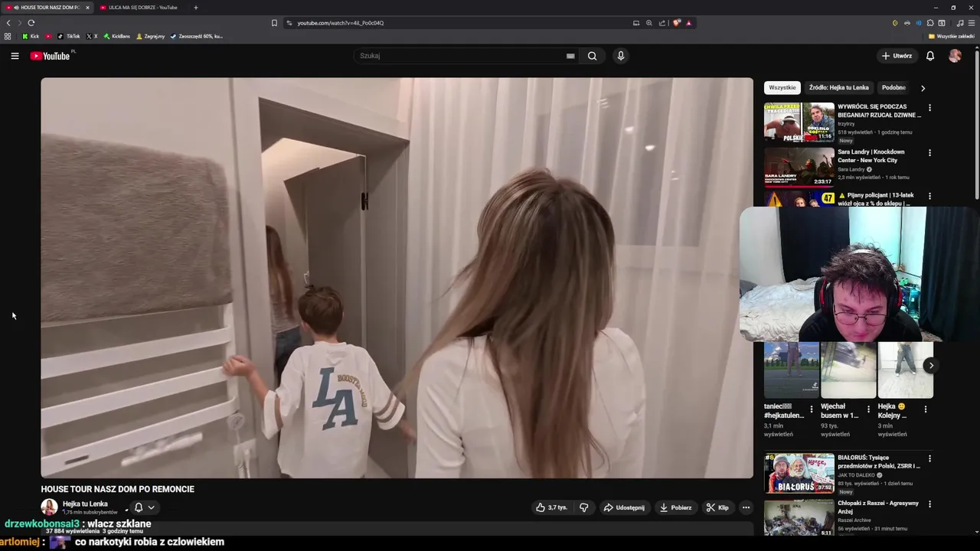The width and height of the screenshot is (980, 551).
Task: Open the extensions puzzle icon
Action: click(x=930, y=23)
